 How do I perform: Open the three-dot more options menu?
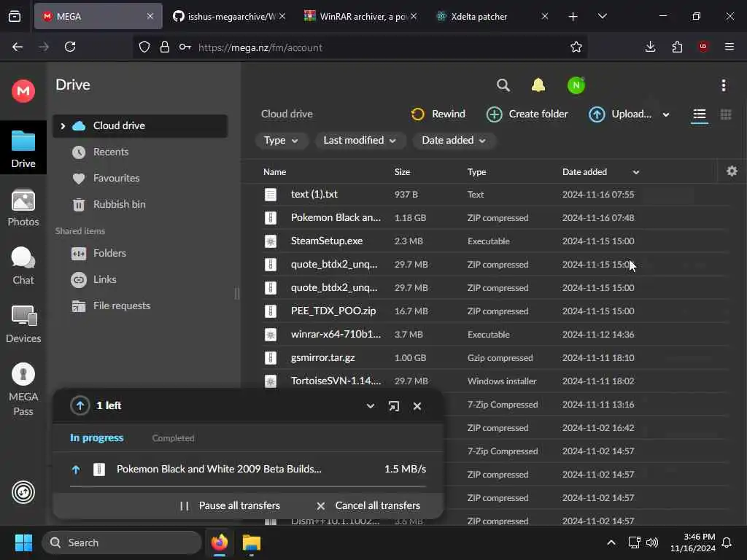724,85
